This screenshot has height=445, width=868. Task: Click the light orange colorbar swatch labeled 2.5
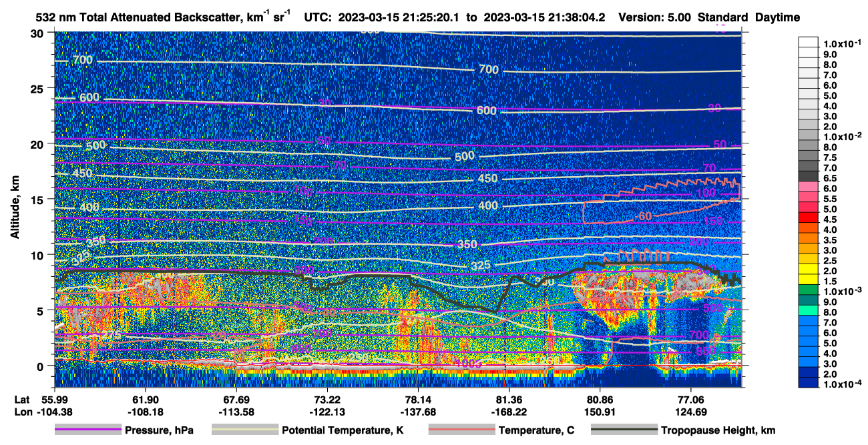tap(809, 258)
